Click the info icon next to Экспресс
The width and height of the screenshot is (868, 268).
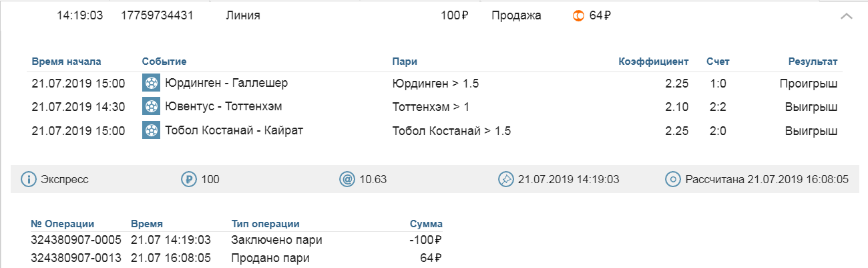[x=29, y=179]
